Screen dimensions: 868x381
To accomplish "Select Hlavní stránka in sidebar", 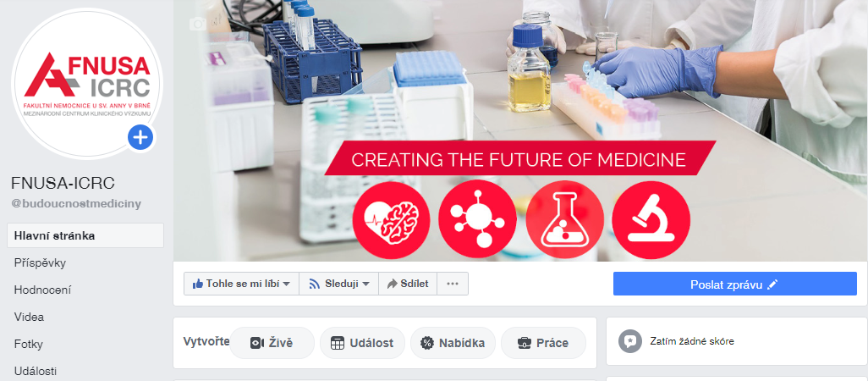I will [x=85, y=235].
